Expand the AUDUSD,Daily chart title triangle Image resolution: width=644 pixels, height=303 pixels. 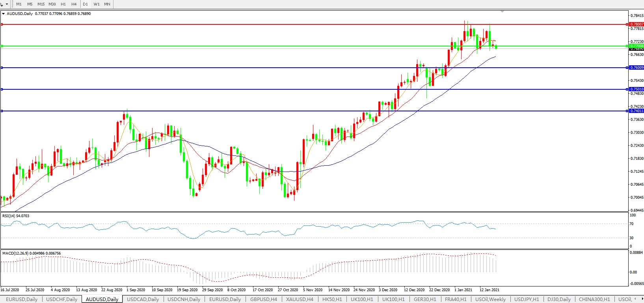click(4, 14)
